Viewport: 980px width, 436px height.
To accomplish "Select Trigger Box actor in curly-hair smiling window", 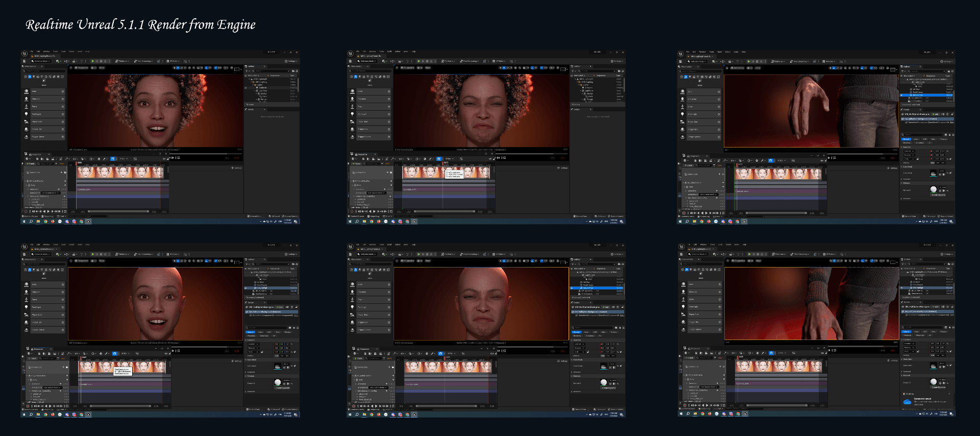I will (x=44, y=129).
